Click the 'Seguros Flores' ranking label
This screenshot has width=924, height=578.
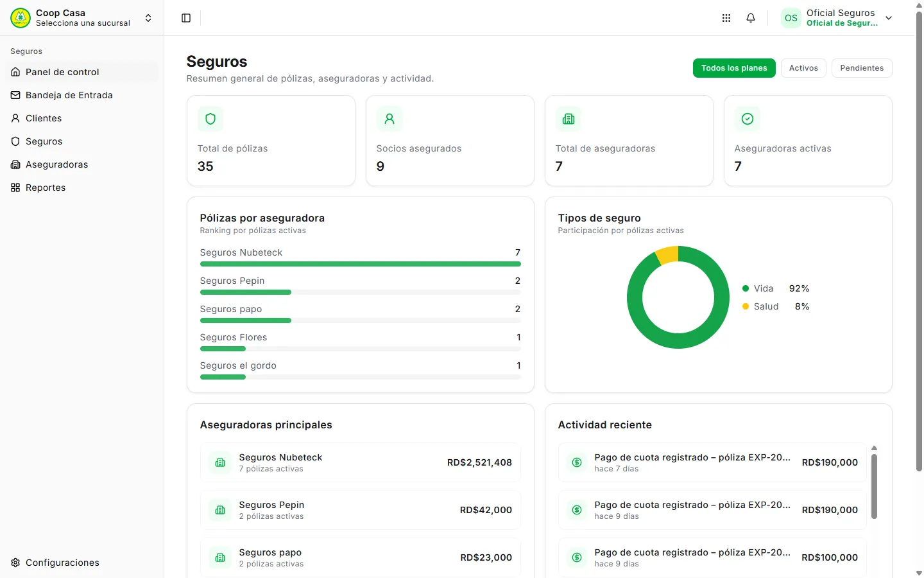pos(234,337)
